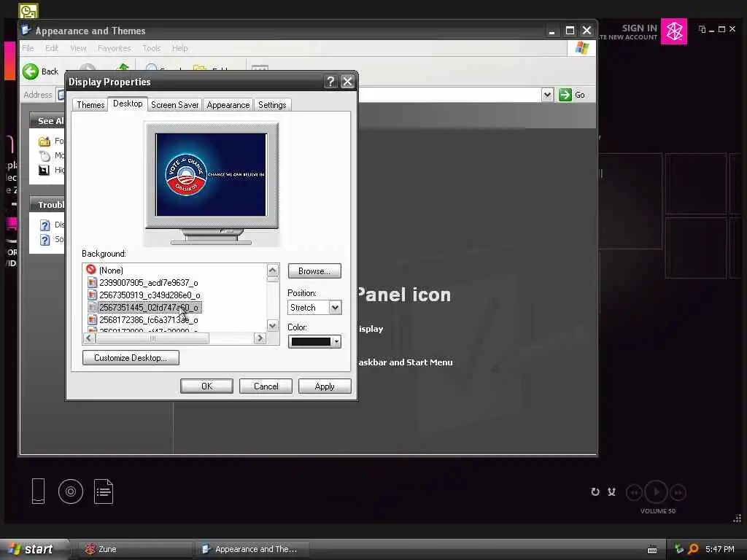Image resolution: width=747 pixels, height=560 pixels.
Task: Click the Windows Start button
Action: coord(31,549)
